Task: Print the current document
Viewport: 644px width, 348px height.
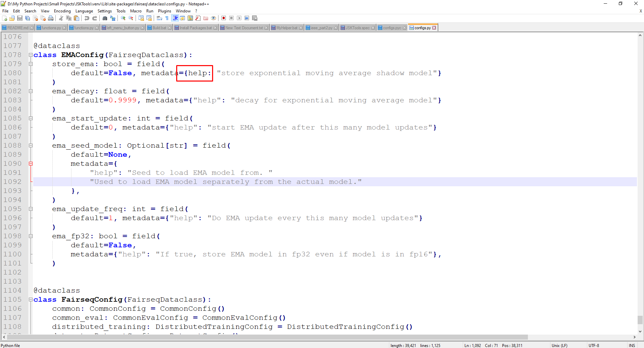Action: (51, 18)
